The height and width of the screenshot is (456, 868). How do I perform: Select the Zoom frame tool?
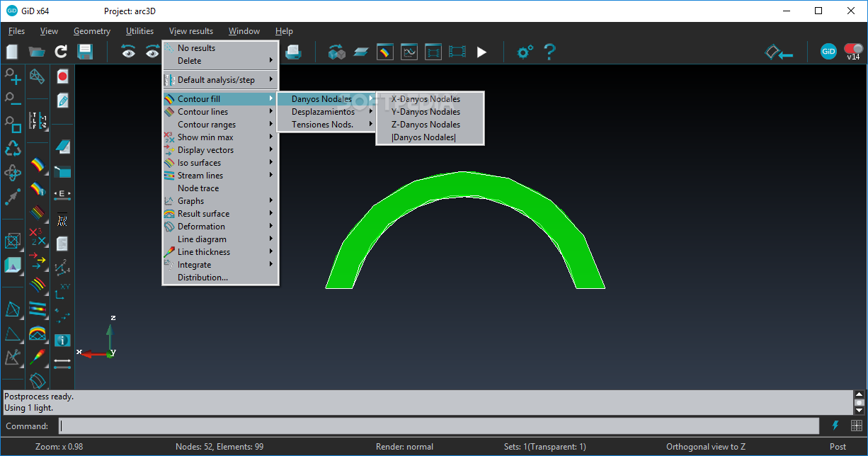point(13,124)
